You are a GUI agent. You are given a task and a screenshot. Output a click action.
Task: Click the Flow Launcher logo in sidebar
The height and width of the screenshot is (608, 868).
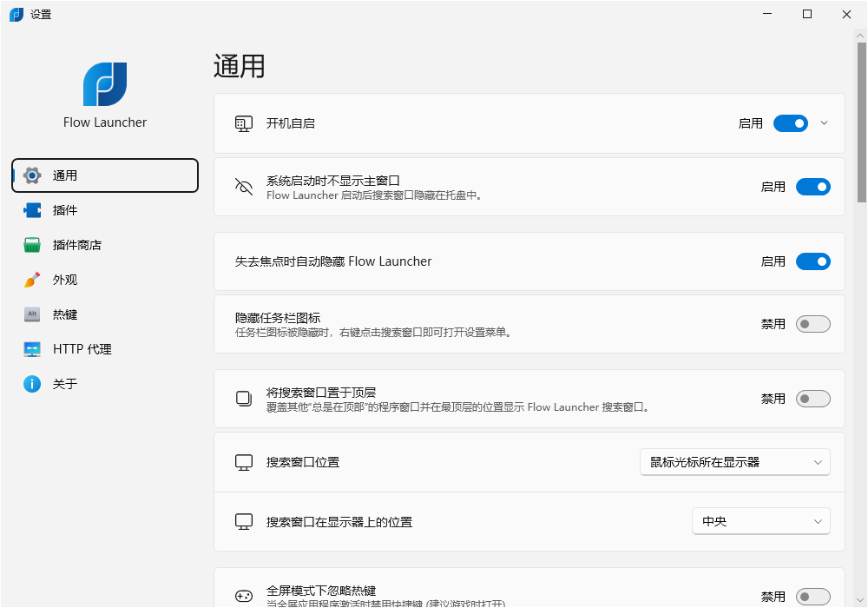tap(105, 83)
